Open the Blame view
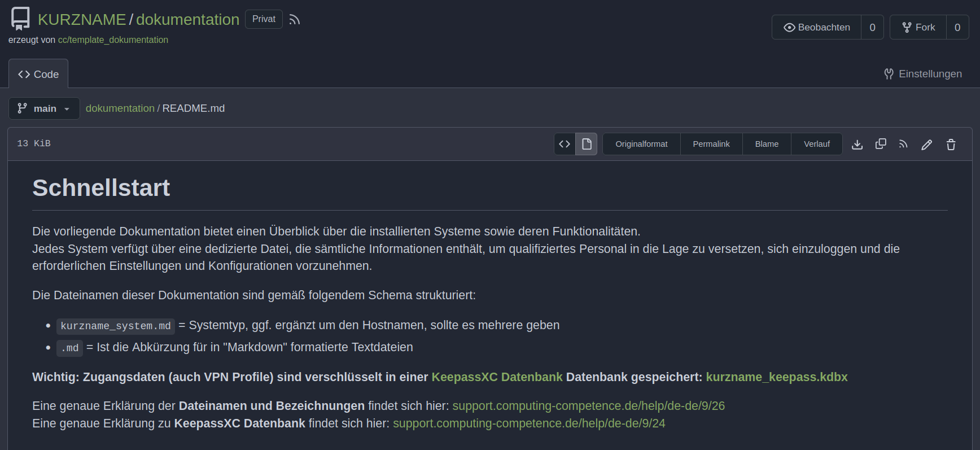This screenshot has width=980, height=450. 767,144
